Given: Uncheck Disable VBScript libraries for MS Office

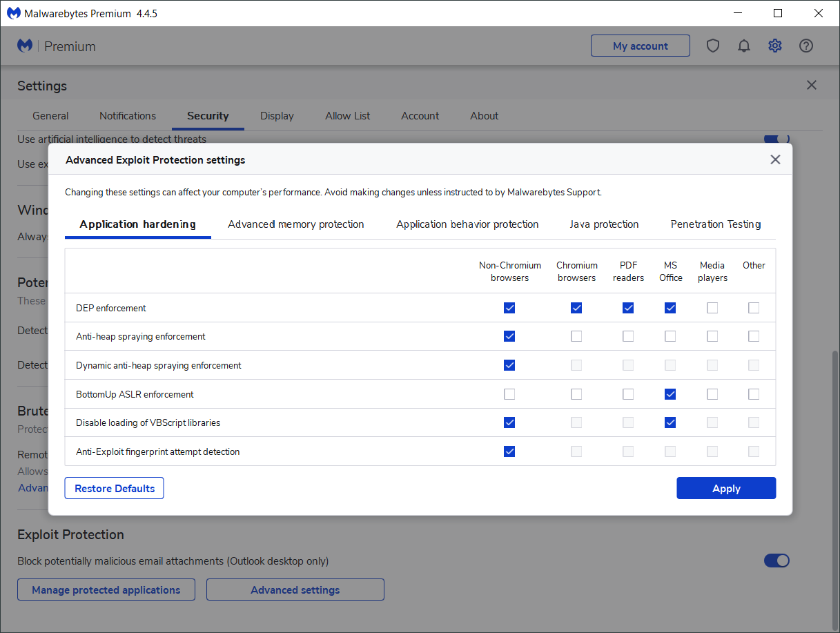Looking at the screenshot, I should click(670, 422).
